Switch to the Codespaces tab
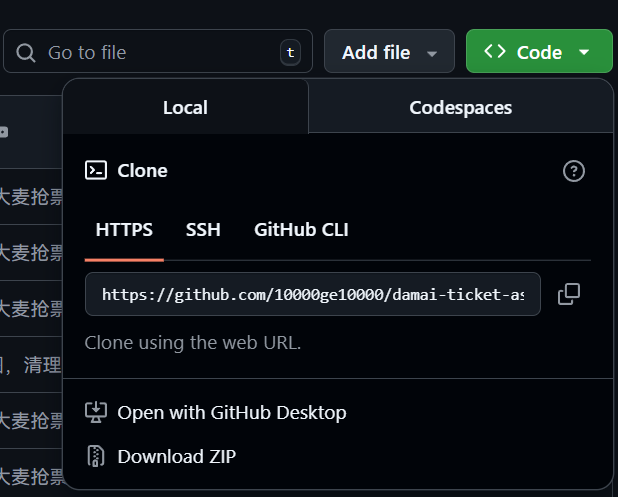This screenshot has height=497, width=618. coord(460,107)
